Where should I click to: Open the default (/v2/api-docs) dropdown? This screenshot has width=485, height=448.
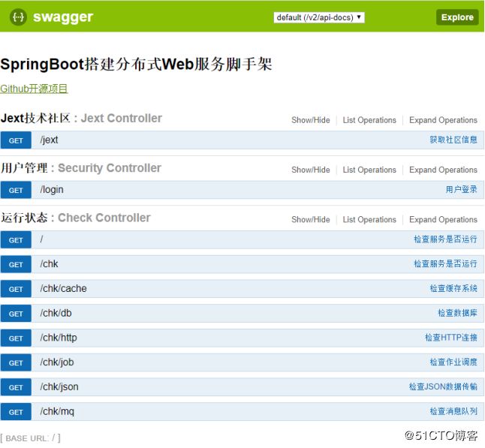(x=319, y=17)
